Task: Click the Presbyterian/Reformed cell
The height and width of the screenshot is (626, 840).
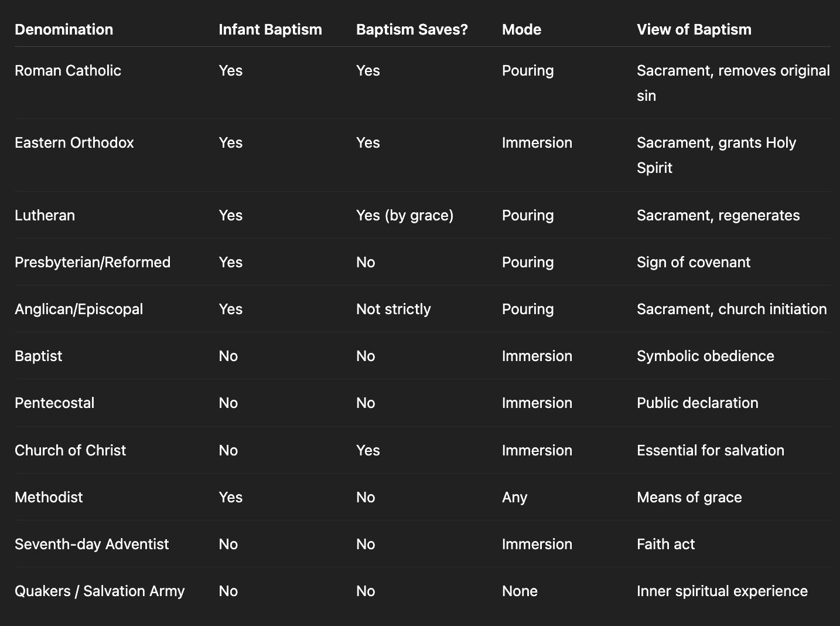Action: click(93, 262)
